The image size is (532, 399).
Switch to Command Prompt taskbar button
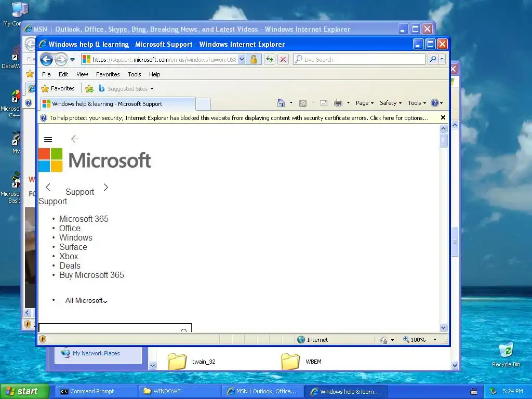pyautogui.click(x=96, y=391)
